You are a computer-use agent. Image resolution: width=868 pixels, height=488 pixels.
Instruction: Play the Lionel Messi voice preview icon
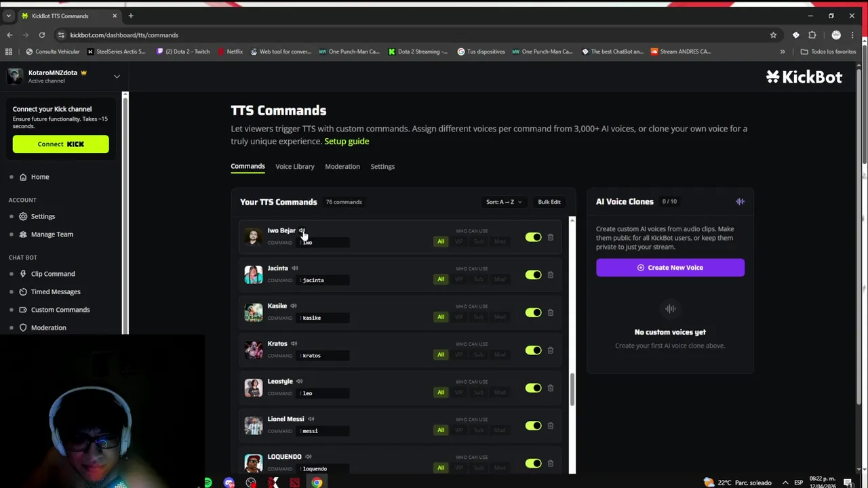click(x=311, y=419)
